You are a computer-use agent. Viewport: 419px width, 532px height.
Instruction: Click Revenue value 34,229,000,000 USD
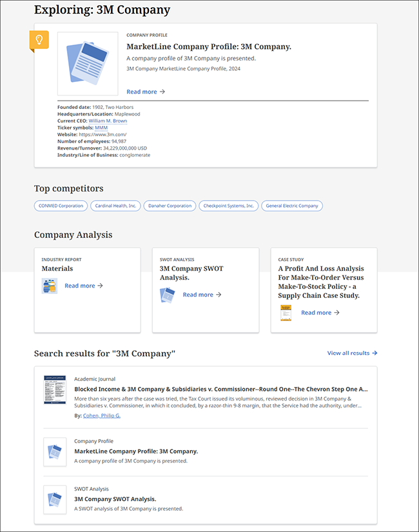pos(125,148)
